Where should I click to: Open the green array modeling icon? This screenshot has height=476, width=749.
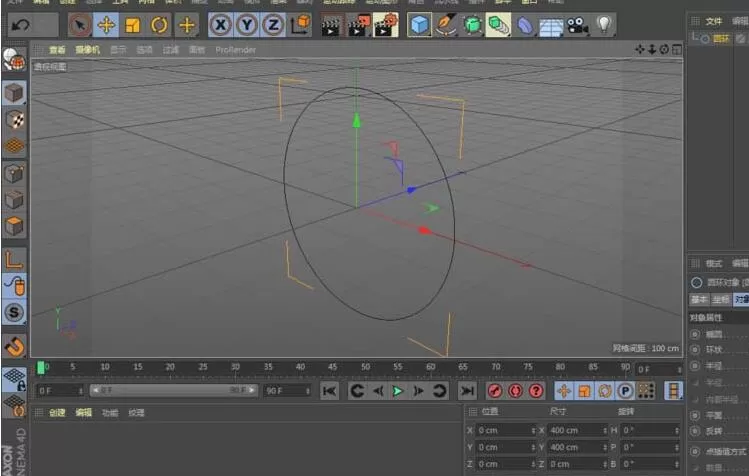click(498, 25)
